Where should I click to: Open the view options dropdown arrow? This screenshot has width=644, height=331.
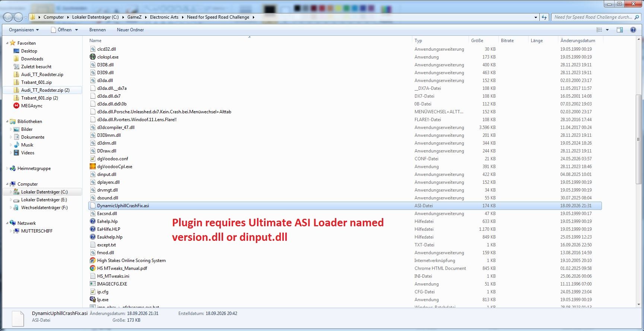(x=607, y=30)
